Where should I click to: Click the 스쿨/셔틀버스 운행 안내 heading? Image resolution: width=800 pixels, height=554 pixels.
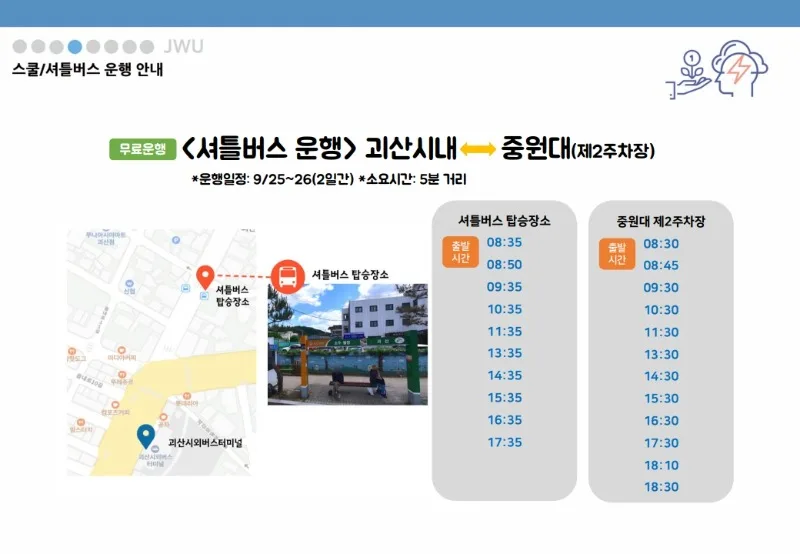pyautogui.click(x=87, y=69)
